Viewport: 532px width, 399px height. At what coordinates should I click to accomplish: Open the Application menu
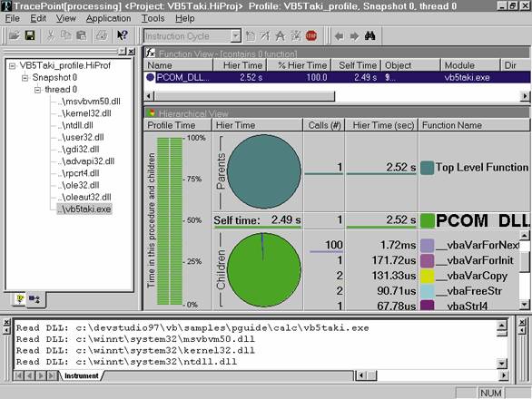(108, 18)
